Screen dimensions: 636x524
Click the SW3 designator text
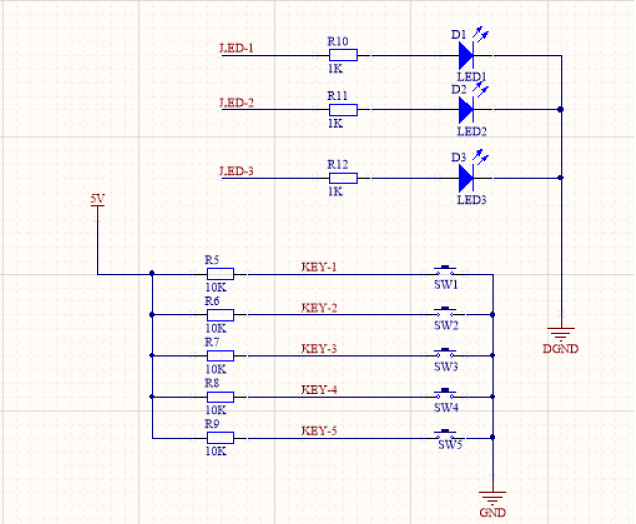tap(446, 367)
